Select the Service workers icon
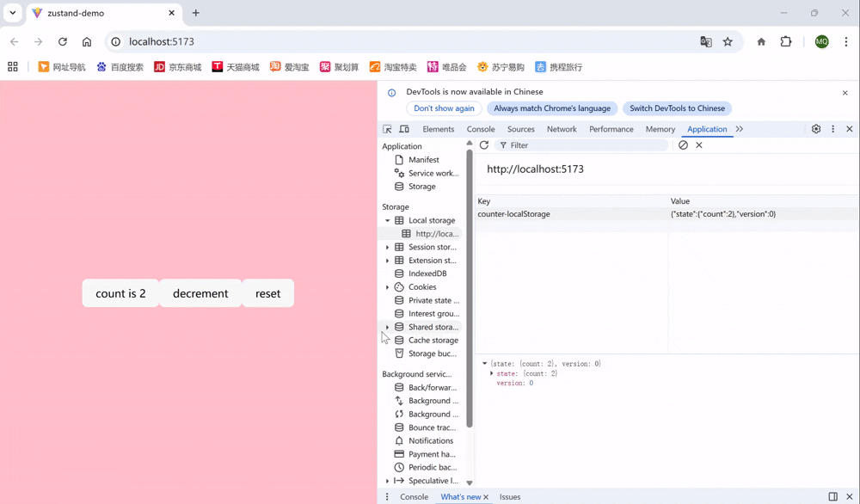Viewport: 860px width, 504px height. click(x=398, y=173)
